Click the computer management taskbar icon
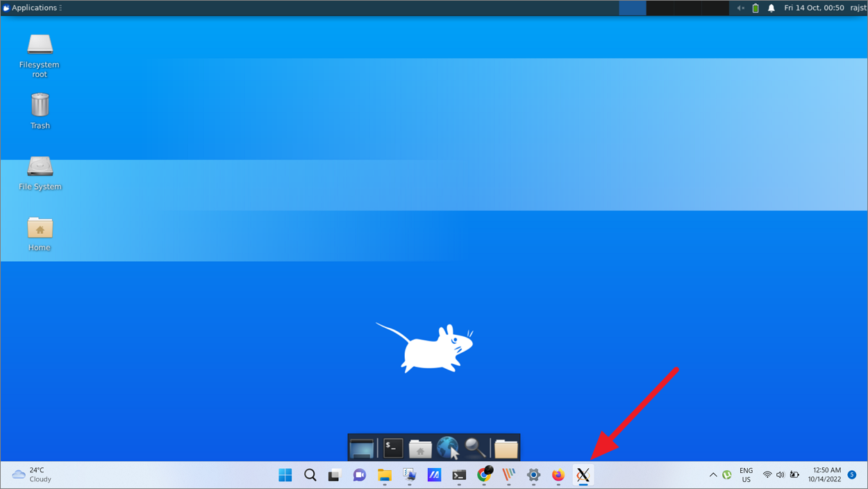868x489 pixels. 409,475
